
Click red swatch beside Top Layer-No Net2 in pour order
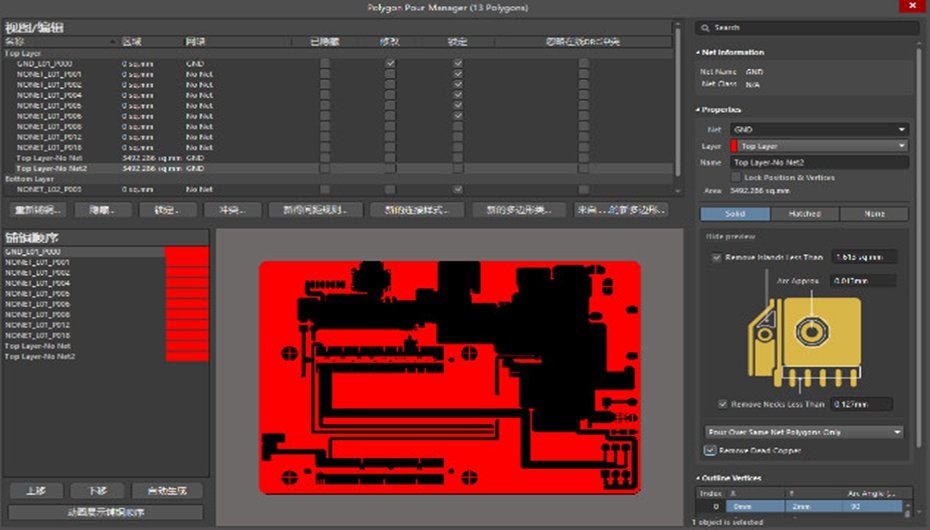pos(187,356)
